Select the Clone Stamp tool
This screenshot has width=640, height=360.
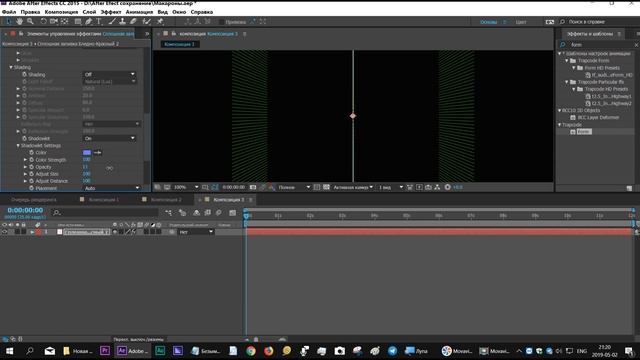coord(122,22)
